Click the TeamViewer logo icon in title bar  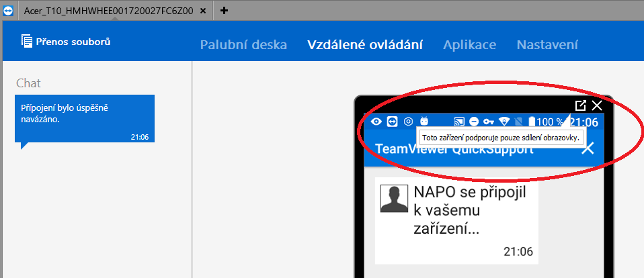[x=7, y=10]
